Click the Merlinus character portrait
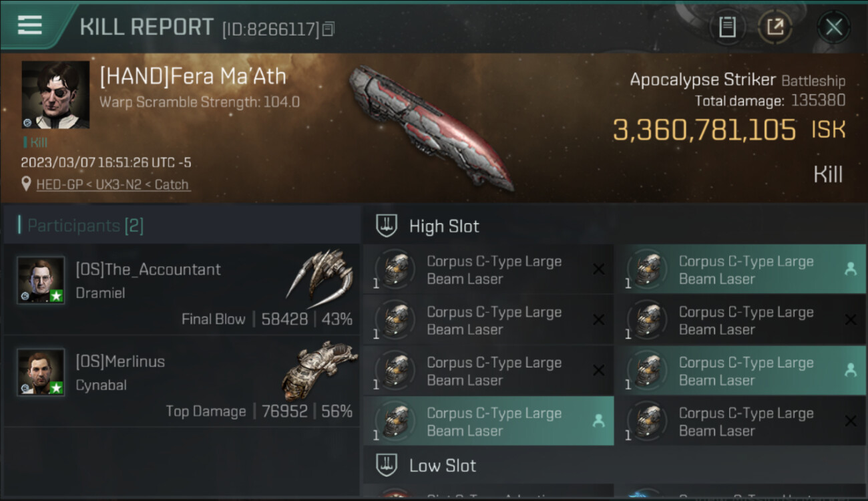Image resolution: width=868 pixels, height=501 pixels. 41,372
